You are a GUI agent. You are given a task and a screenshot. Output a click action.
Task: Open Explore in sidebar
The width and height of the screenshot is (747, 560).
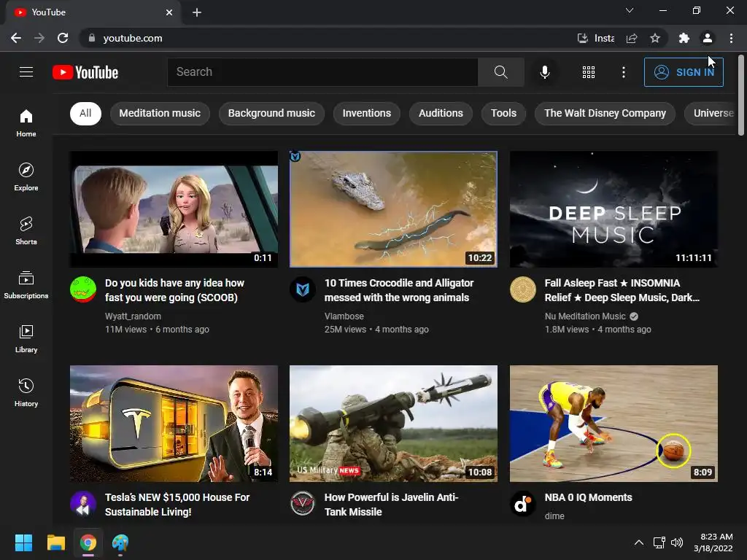coord(26,176)
